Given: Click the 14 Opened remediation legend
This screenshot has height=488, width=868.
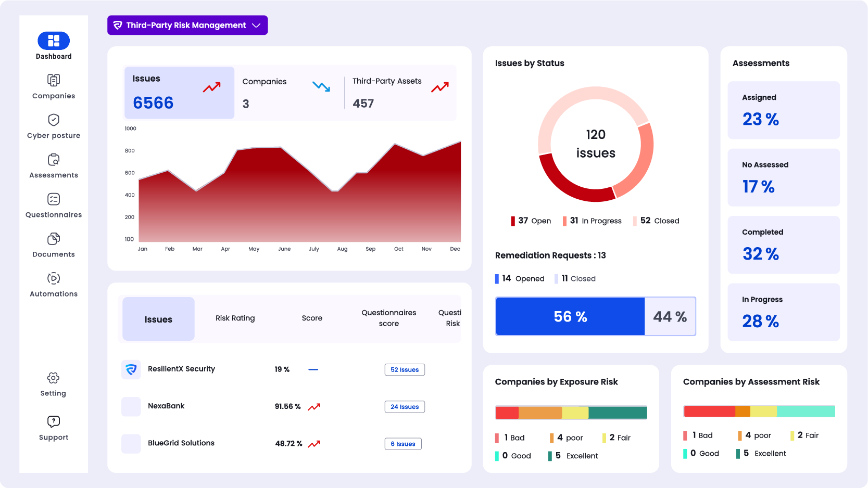Looking at the screenshot, I should pyautogui.click(x=520, y=278).
